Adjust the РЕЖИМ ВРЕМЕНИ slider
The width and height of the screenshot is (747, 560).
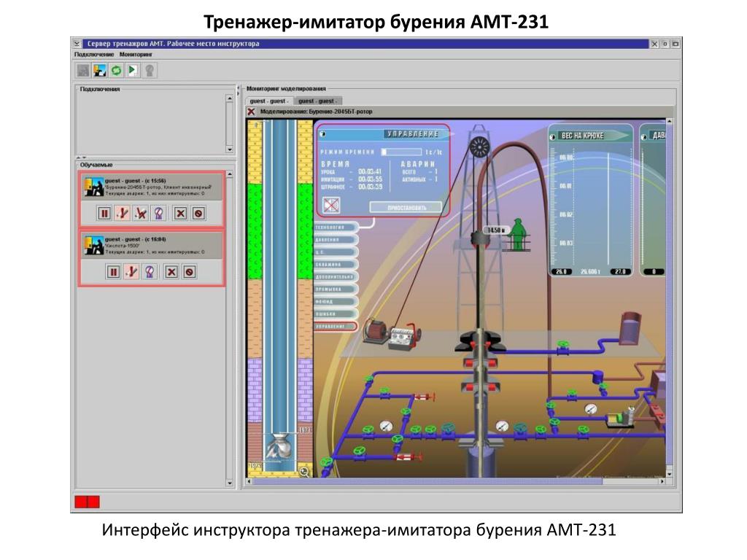point(402,152)
